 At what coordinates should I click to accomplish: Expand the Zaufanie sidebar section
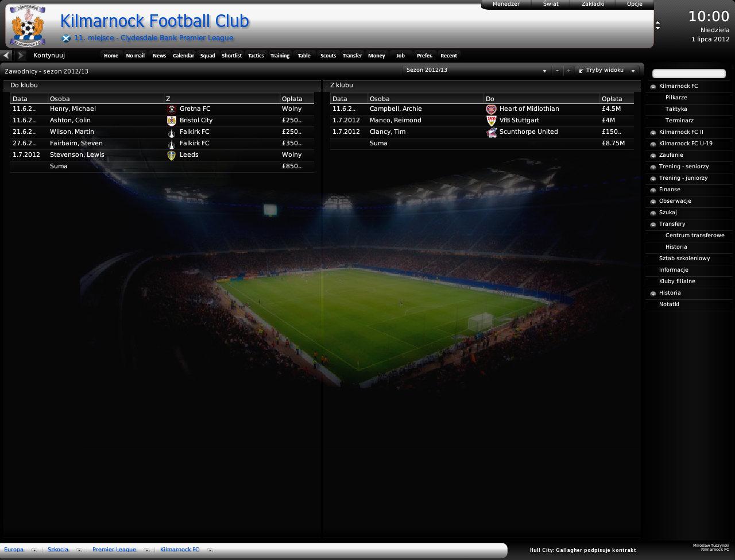(x=653, y=156)
